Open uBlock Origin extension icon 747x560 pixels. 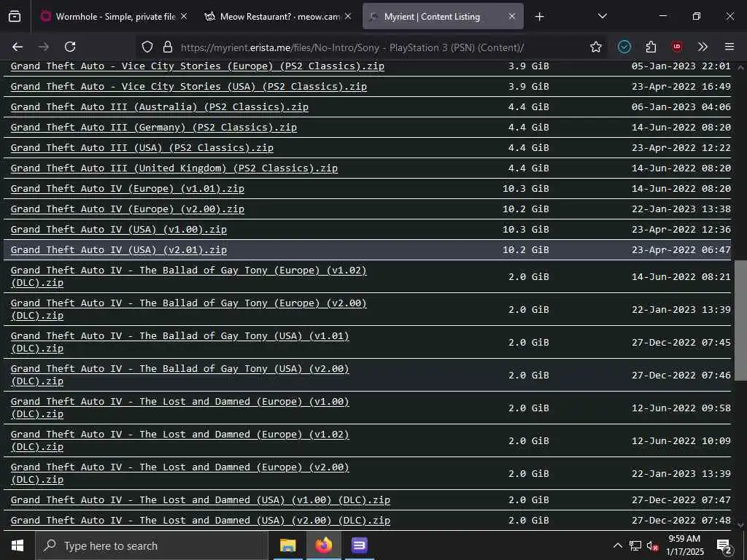pyautogui.click(x=676, y=47)
